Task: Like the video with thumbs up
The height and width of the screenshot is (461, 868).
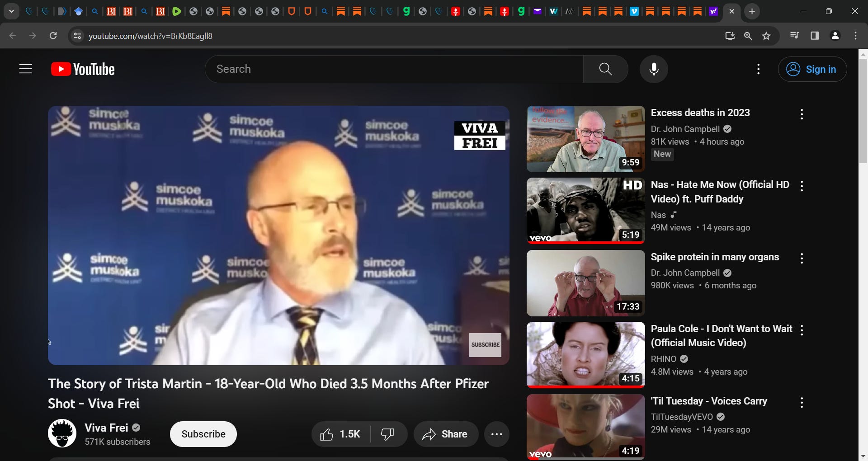Action: point(340,434)
